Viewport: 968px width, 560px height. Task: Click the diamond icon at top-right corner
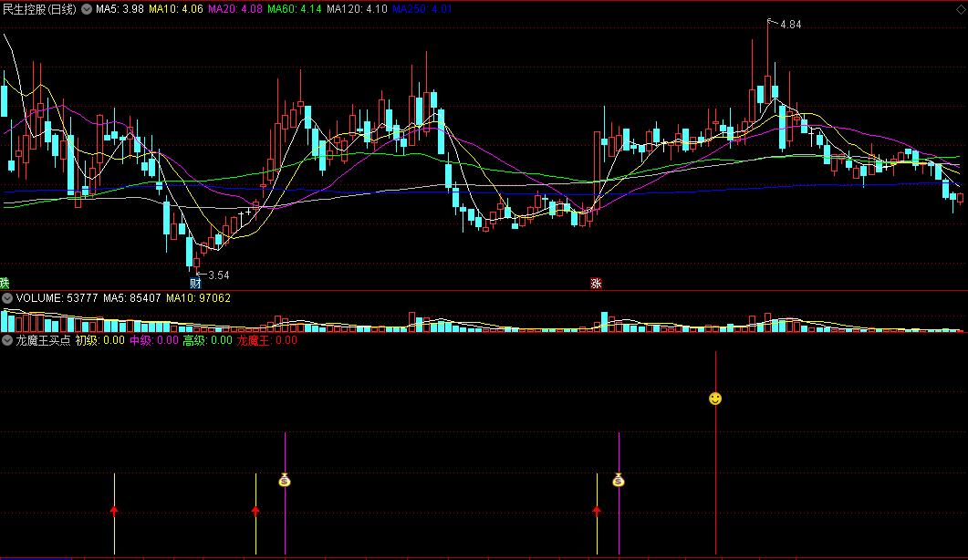point(961,9)
